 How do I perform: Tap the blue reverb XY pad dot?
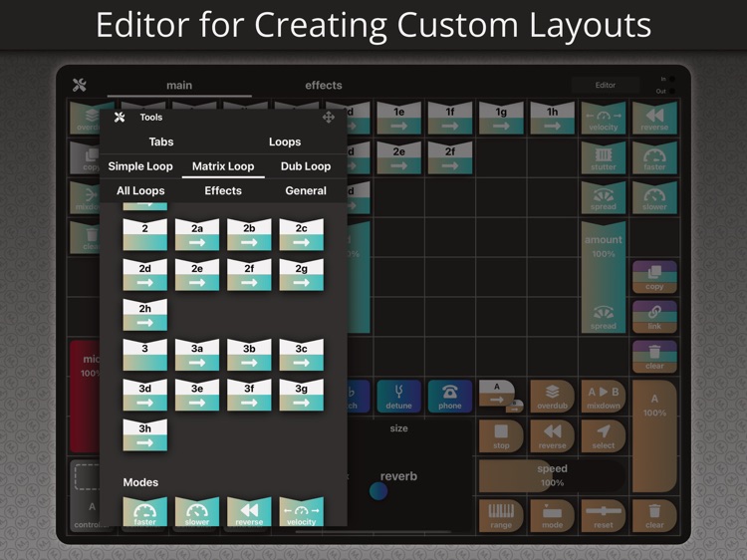point(378,491)
